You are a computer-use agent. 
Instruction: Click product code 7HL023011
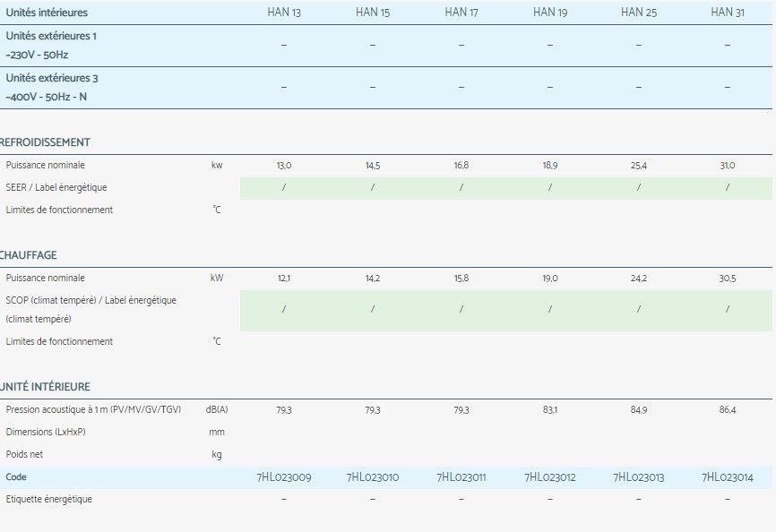coord(461,477)
